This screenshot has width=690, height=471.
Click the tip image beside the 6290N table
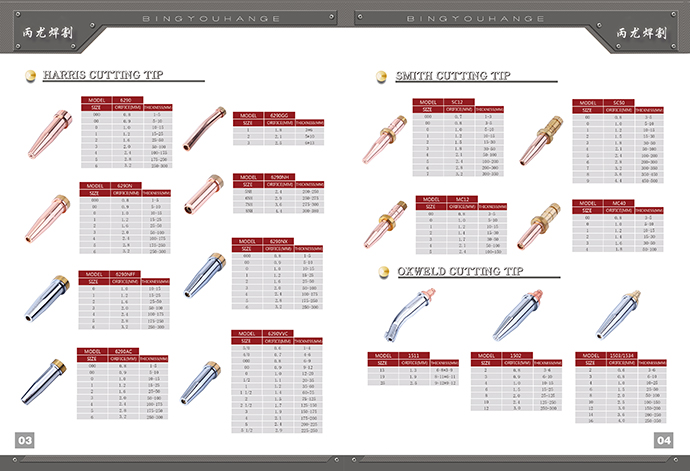(x=48, y=218)
